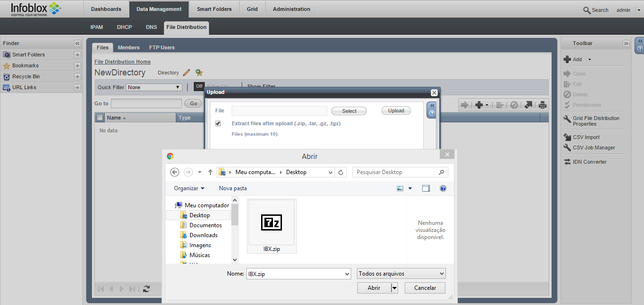Screen dimensions: 644x305
Task: Click the permissions key icon beside Directory
Action: click(198, 72)
